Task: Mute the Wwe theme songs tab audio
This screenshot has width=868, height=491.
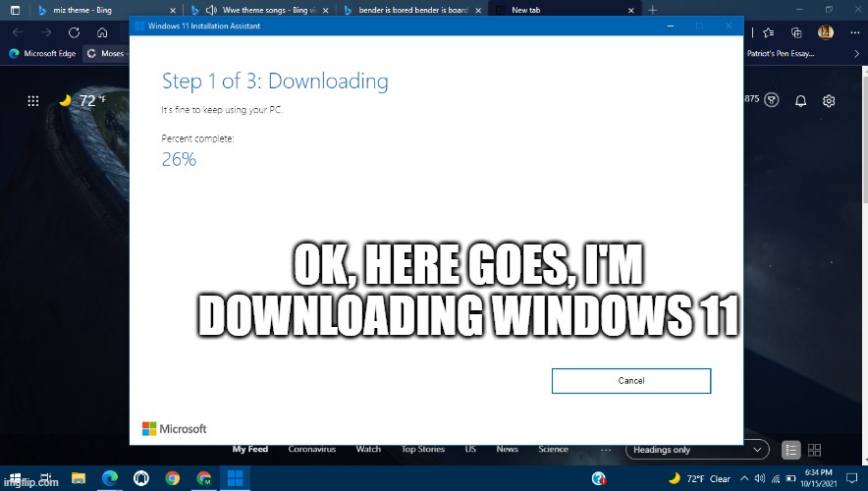Action: [x=211, y=10]
